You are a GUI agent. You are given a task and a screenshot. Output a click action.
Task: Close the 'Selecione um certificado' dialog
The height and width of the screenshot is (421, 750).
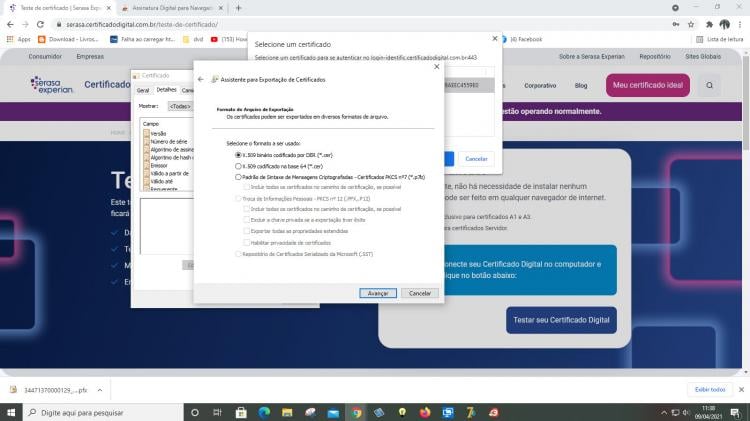coord(495,39)
